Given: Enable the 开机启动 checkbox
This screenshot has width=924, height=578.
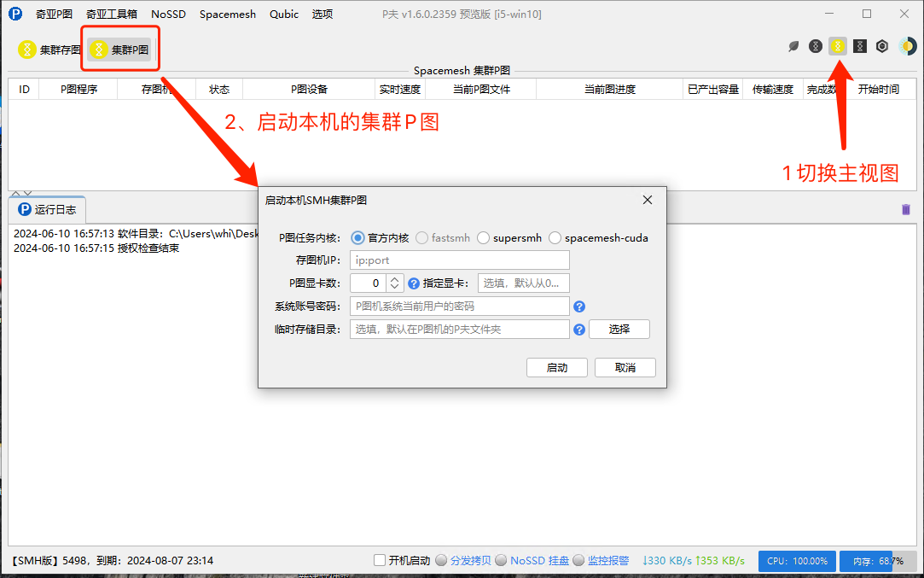Looking at the screenshot, I should [380, 561].
